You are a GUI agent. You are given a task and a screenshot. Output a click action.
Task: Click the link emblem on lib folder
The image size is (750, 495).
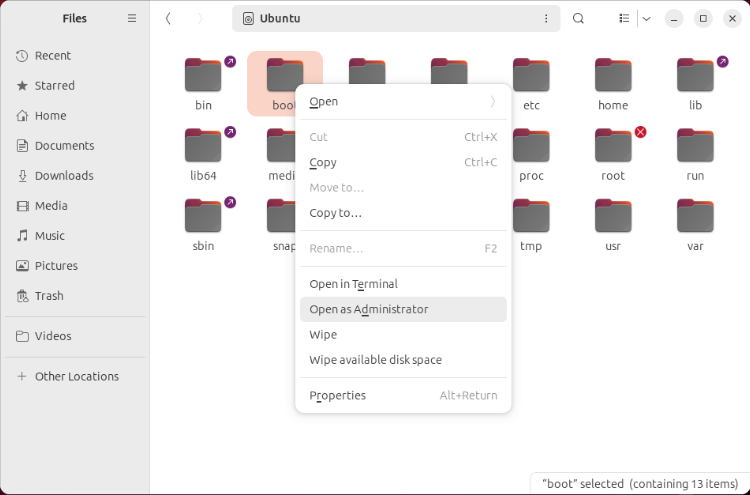tap(722, 61)
